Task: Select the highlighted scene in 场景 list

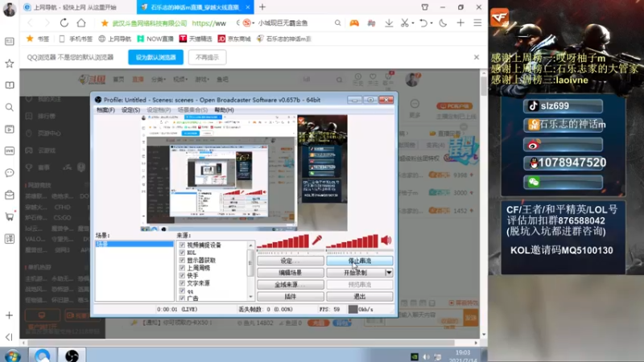Action: coord(134,244)
